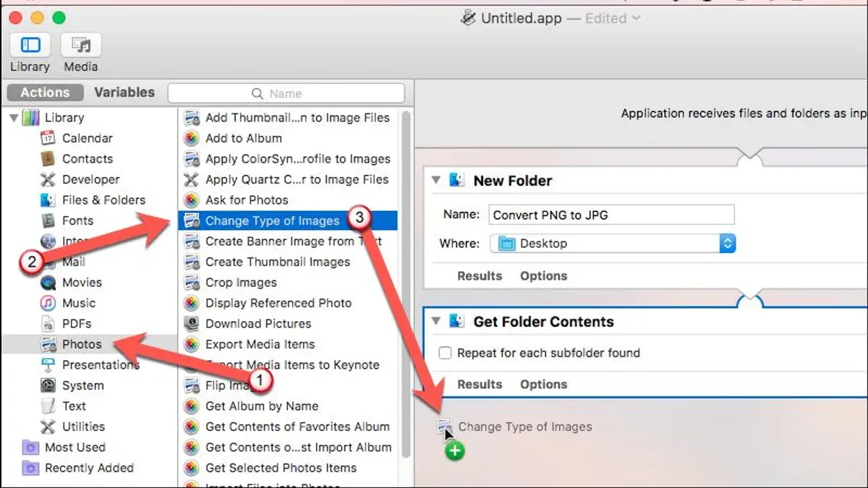Open the Recently Added smart folder
The width and height of the screenshot is (868, 488).
point(78,468)
